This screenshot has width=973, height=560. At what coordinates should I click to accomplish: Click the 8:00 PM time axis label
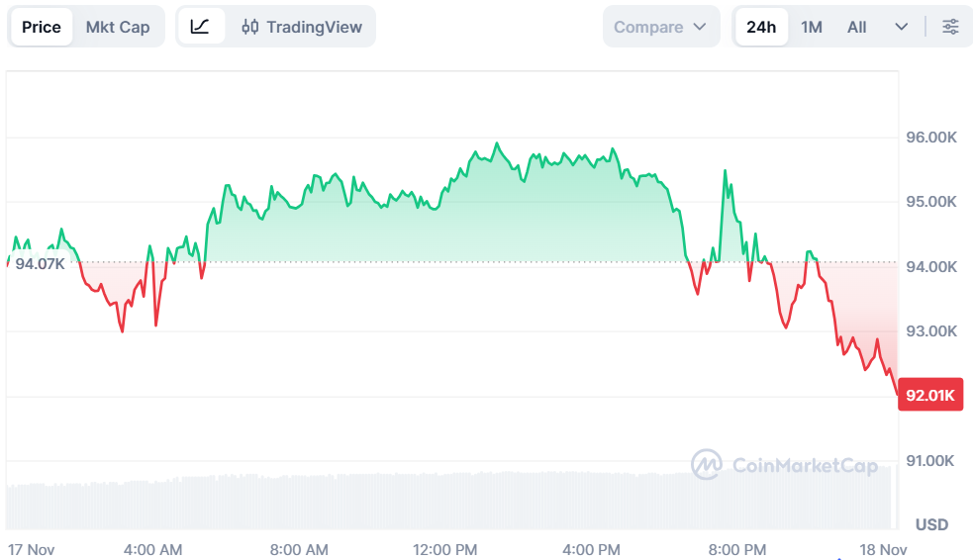(737, 549)
